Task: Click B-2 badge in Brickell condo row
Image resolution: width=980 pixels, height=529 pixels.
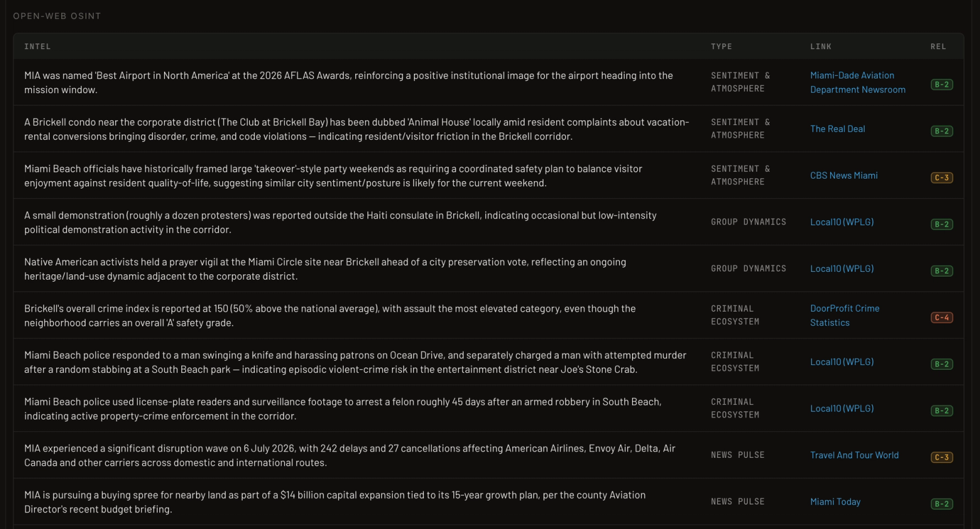Action: 941,131
